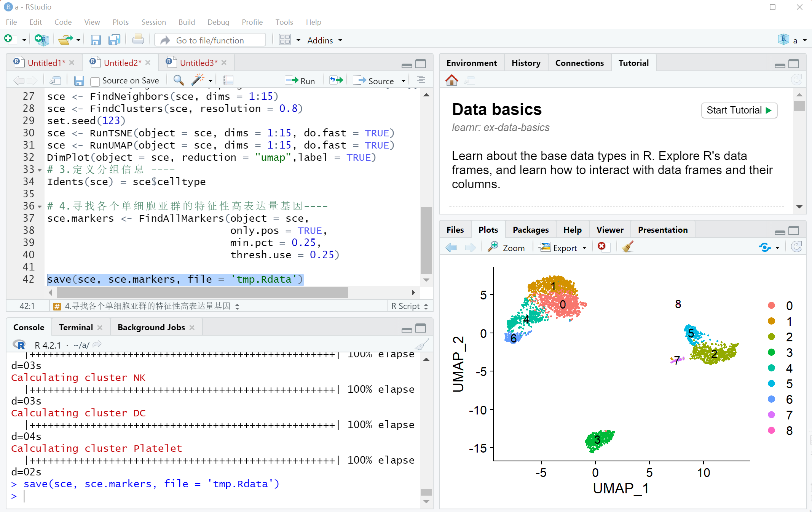Click the print document icon
Image resolution: width=812 pixels, height=512 pixels.
138,40
